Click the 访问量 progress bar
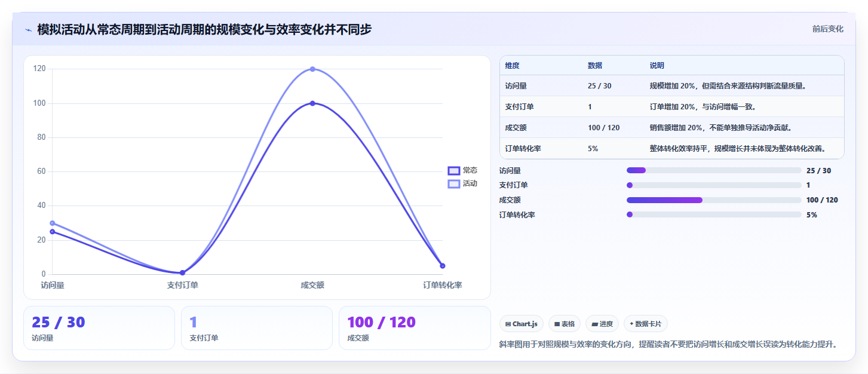This screenshot has width=868, height=374. point(714,170)
